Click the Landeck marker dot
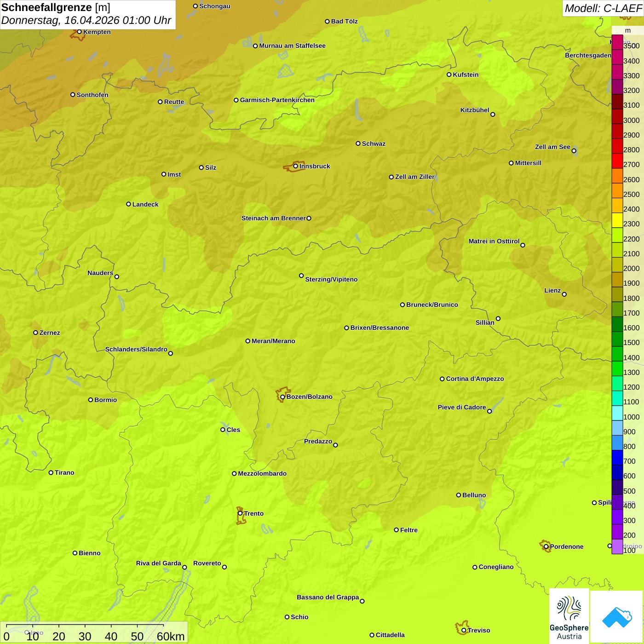Image resolution: width=644 pixels, height=644 pixels. [128, 204]
